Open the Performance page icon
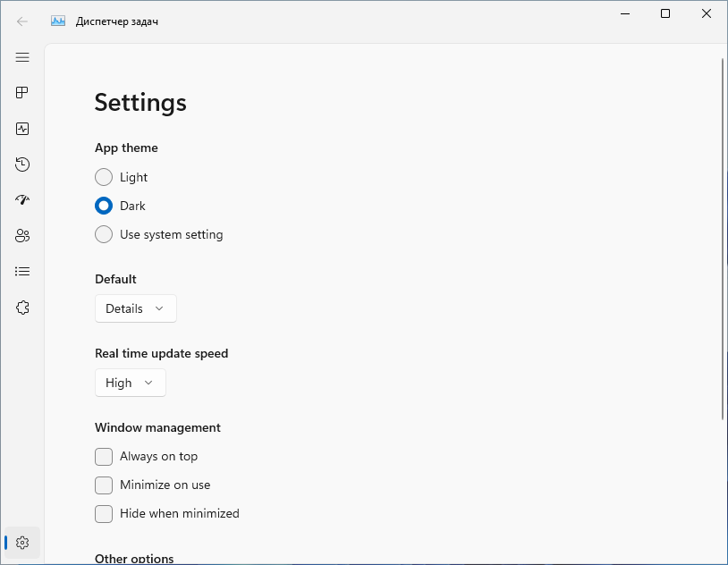The image size is (728, 565). [x=22, y=129]
